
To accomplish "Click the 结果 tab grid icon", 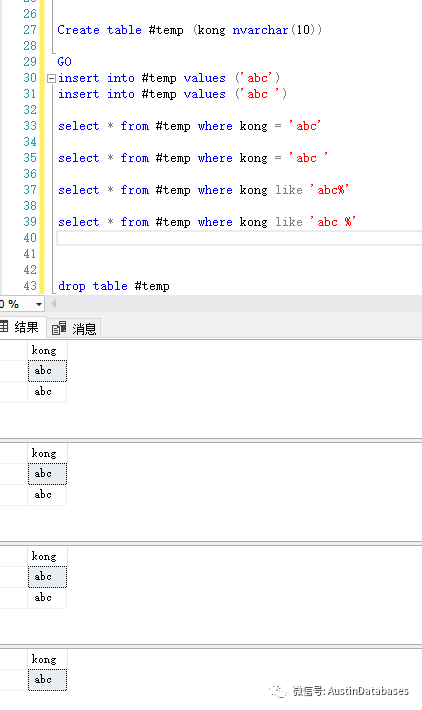I will (4, 326).
